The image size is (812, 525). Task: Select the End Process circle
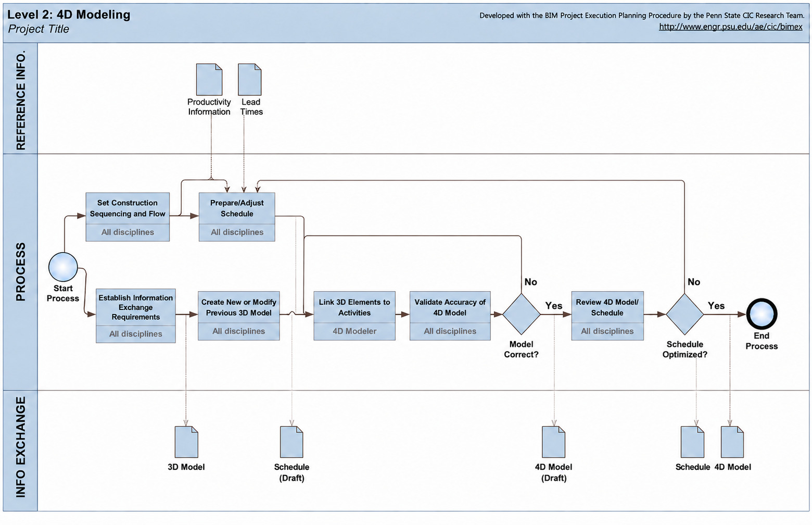click(x=762, y=314)
